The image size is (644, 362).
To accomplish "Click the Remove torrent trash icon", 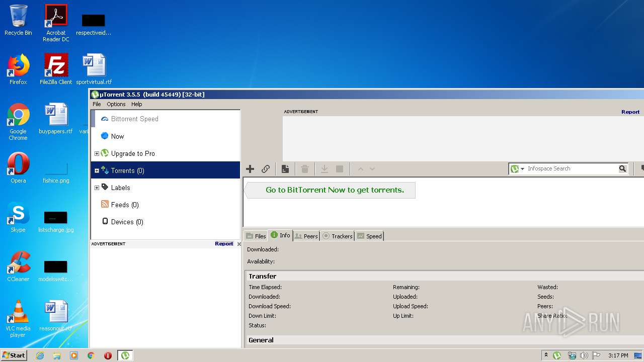I will pos(305,169).
